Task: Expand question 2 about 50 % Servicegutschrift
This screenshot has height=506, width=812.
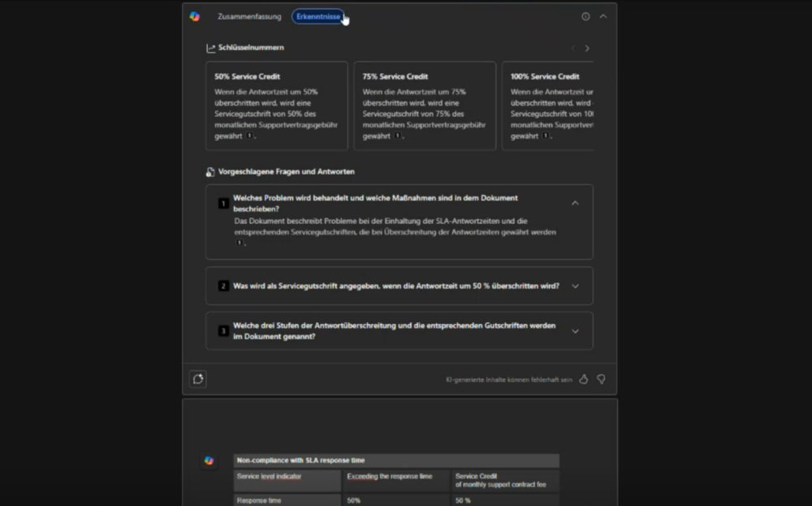Action: 575,286
